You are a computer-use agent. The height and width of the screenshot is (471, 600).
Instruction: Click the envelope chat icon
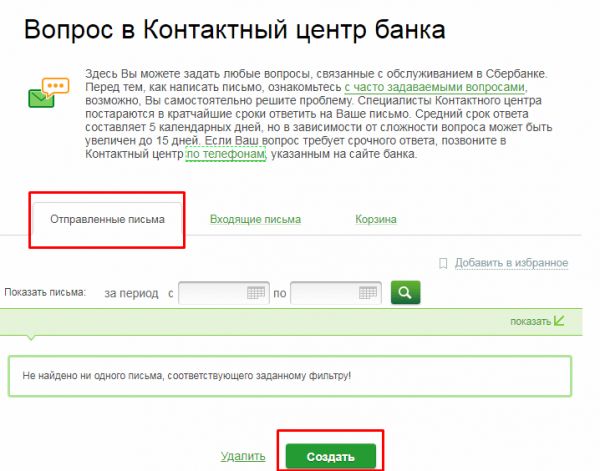49,93
